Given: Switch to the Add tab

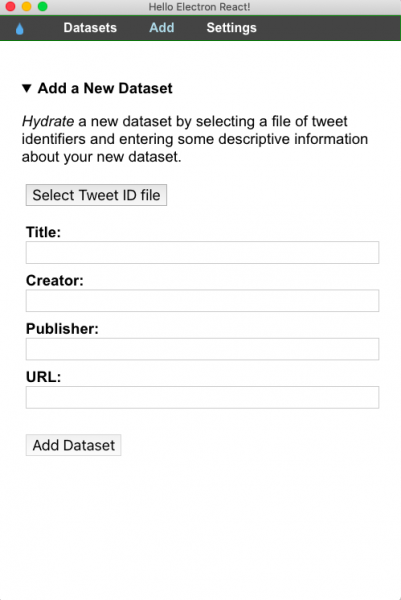Looking at the screenshot, I should coord(161,28).
